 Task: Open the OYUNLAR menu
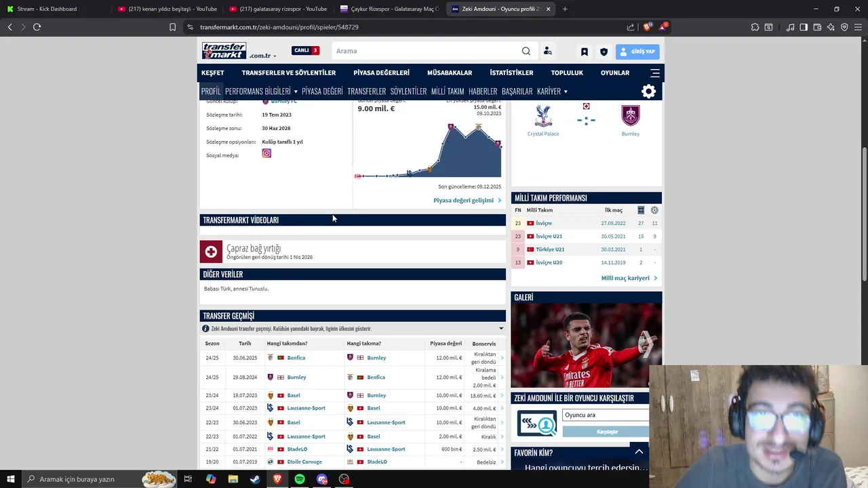coord(615,73)
